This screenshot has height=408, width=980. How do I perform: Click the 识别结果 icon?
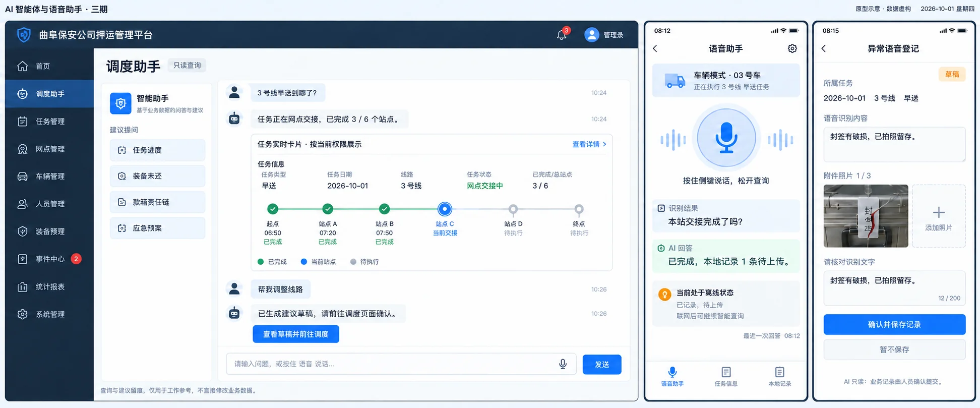[x=661, y=208]
